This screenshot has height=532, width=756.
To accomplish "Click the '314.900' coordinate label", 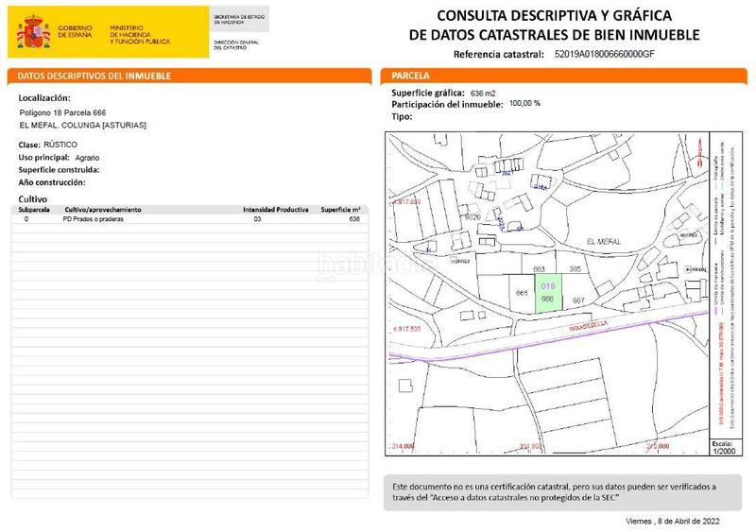I will pos(530,446).
